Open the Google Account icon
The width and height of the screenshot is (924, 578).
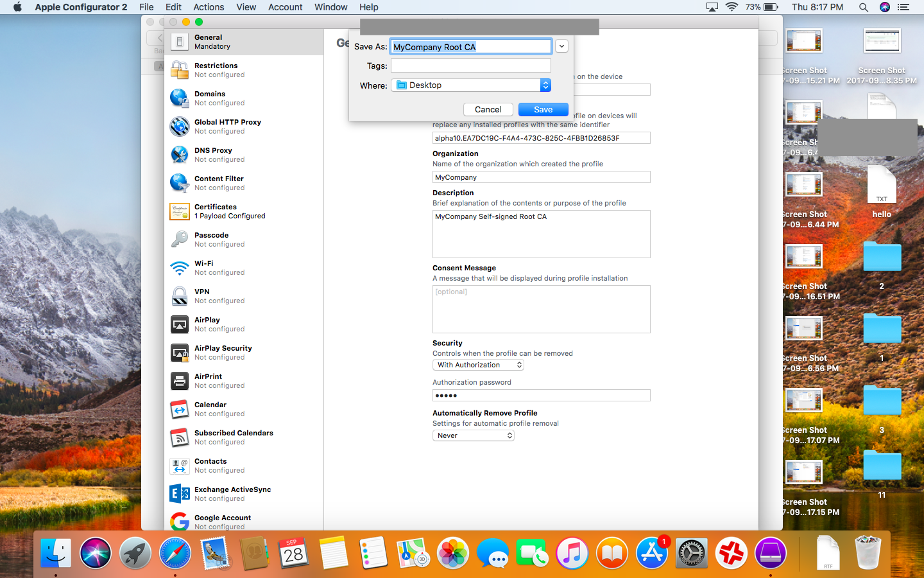point(180,521)
